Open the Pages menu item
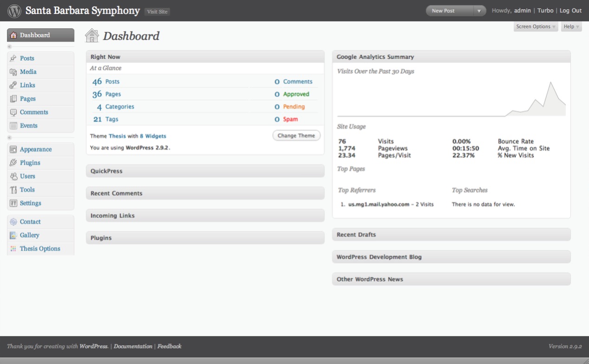Image resolution: width=589 pixels, height=364 pixels. tap(28, 99)
